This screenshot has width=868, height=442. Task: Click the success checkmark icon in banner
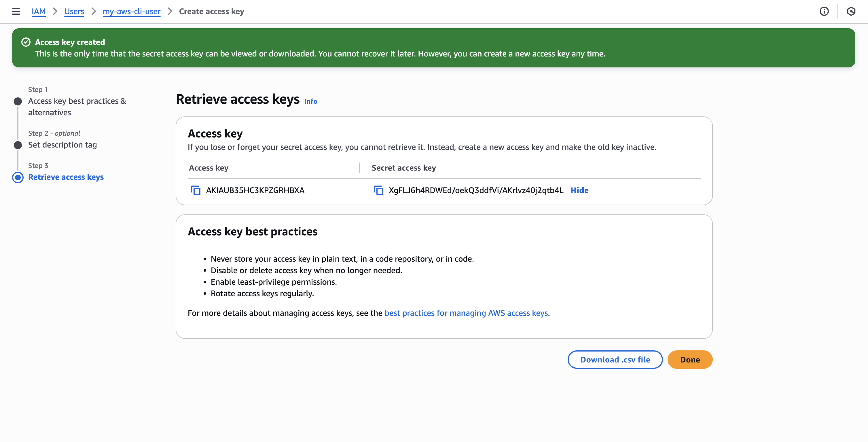point(26,42)
